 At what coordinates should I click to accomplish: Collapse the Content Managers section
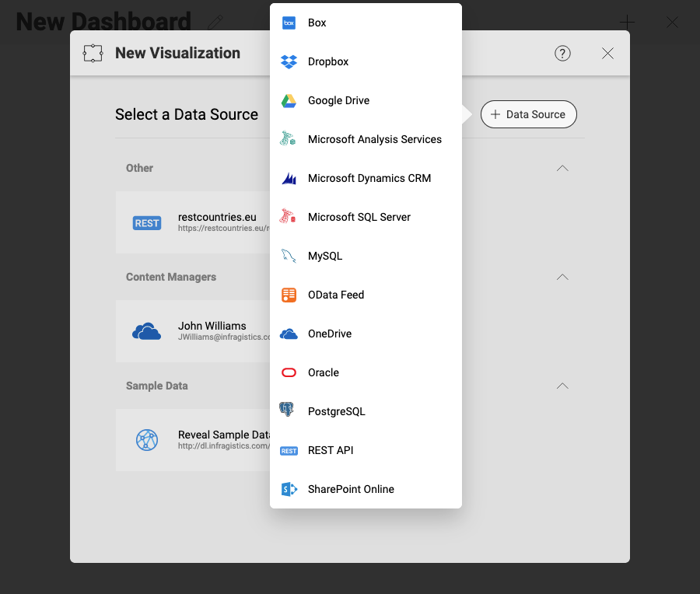[x=562, y=277]
